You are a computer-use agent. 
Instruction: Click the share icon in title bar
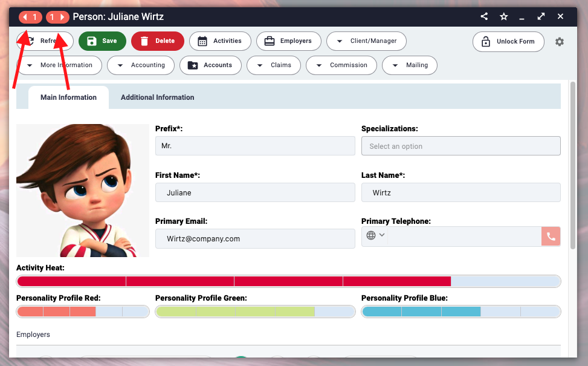pyautogui.click(x=484, y=16)
